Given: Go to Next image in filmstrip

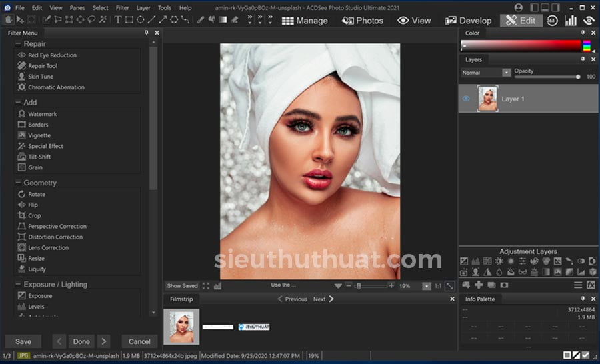Looking at the screenshot, I should (323, 299).
